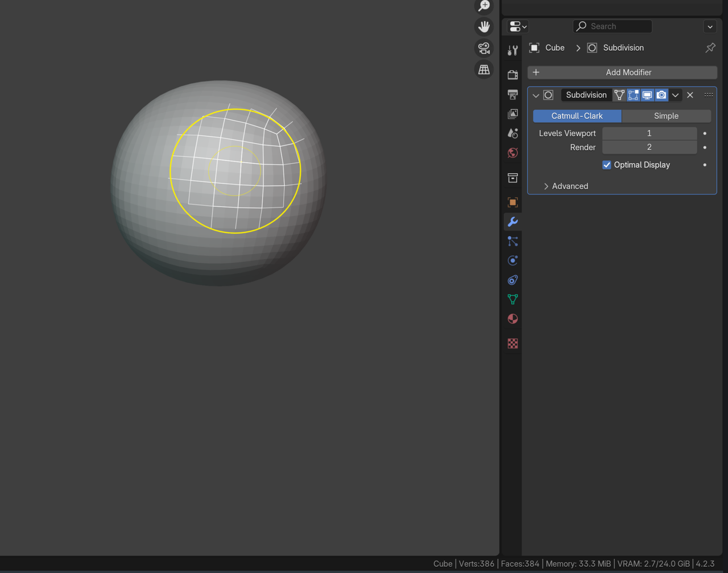Toggle the camera view icon

pos(483,48)
